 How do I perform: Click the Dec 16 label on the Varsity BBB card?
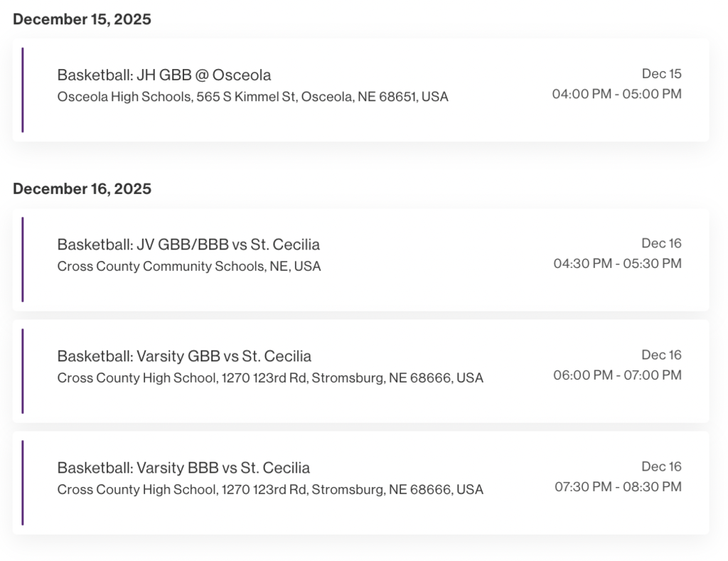click(x=661, y=466)
